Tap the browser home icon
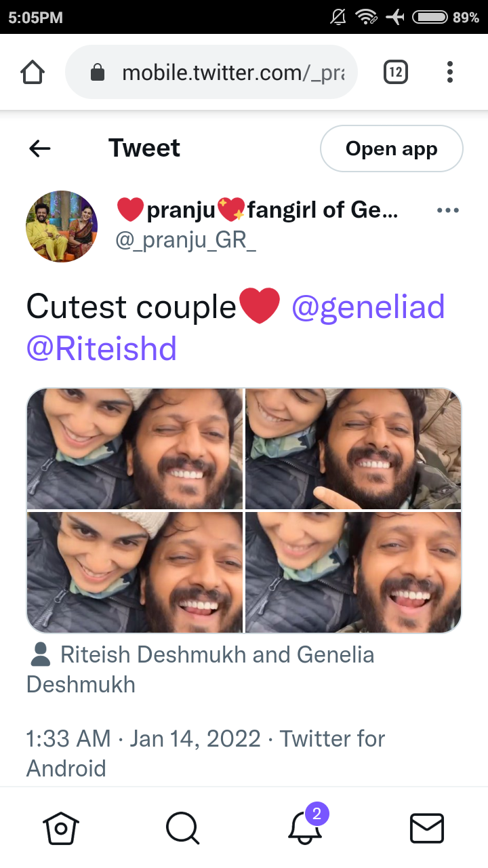 [x=33, y=72]
